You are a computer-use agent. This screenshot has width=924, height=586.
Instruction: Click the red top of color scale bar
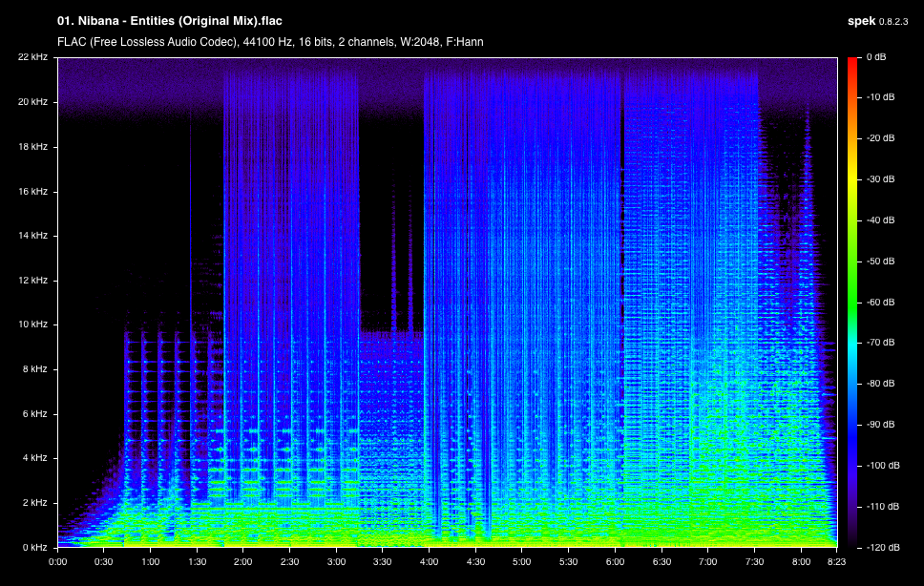pyautogui.click(x=852, y=65)
